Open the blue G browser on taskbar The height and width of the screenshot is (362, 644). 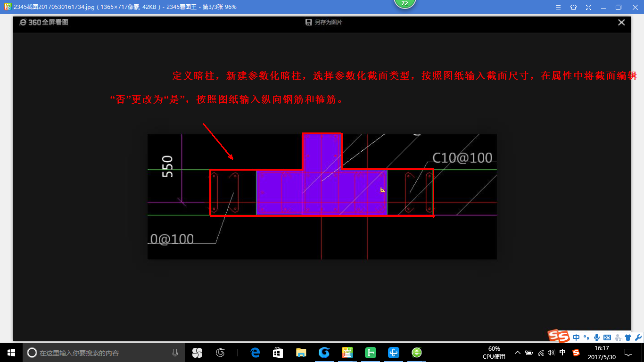point(323,353)
